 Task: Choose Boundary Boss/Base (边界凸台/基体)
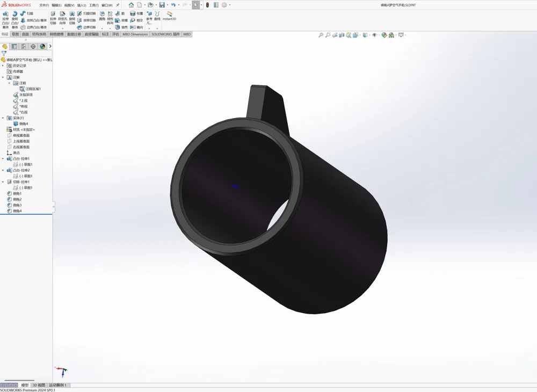33,27
